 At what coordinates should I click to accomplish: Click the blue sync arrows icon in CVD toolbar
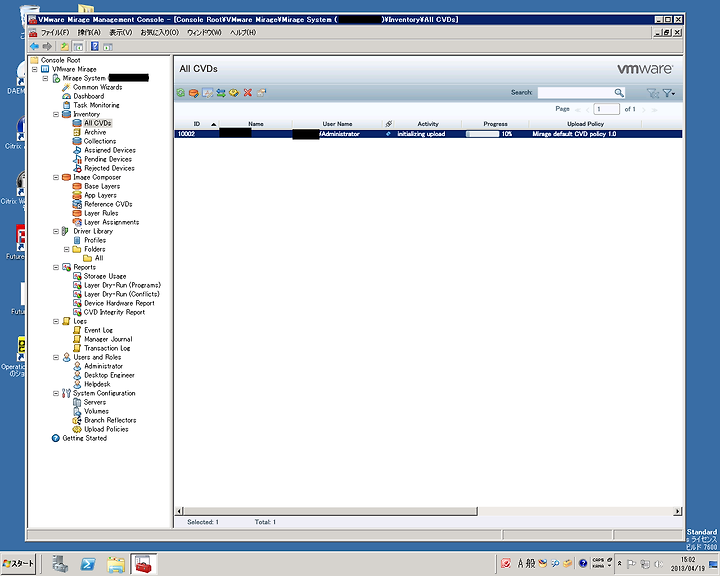tap(221, 93)
